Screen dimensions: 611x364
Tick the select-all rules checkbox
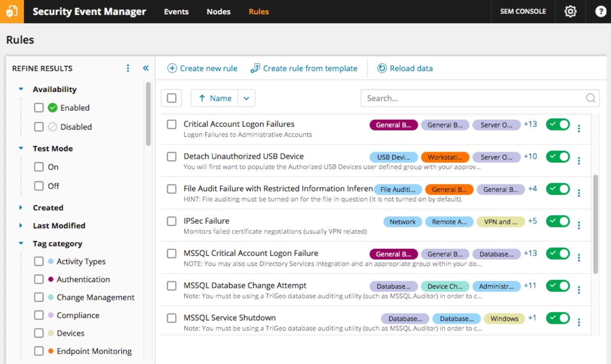(172, 98)
